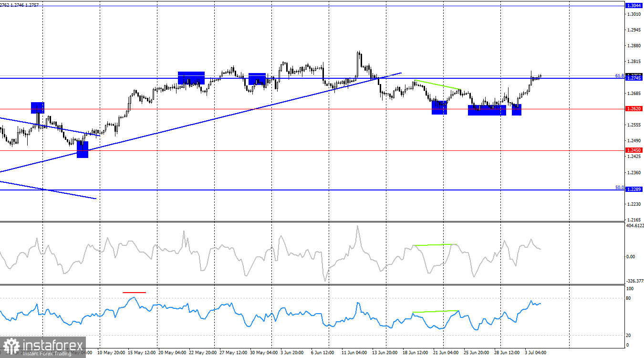The image size is (644, 358).
Task: Click the 25 Jun 20:00 date label
Action: click(x=478, y=352)
